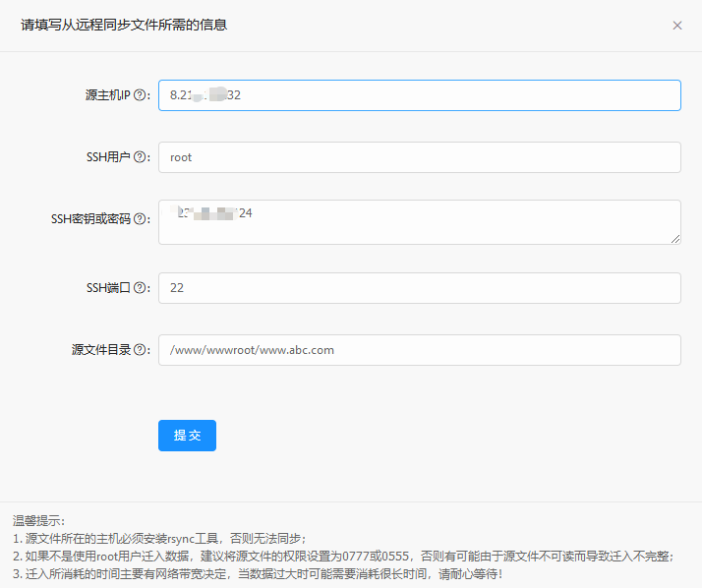Click the help icon beside 源文件目录
This screenshot has height=588, width=702.
tap(140, 350)
